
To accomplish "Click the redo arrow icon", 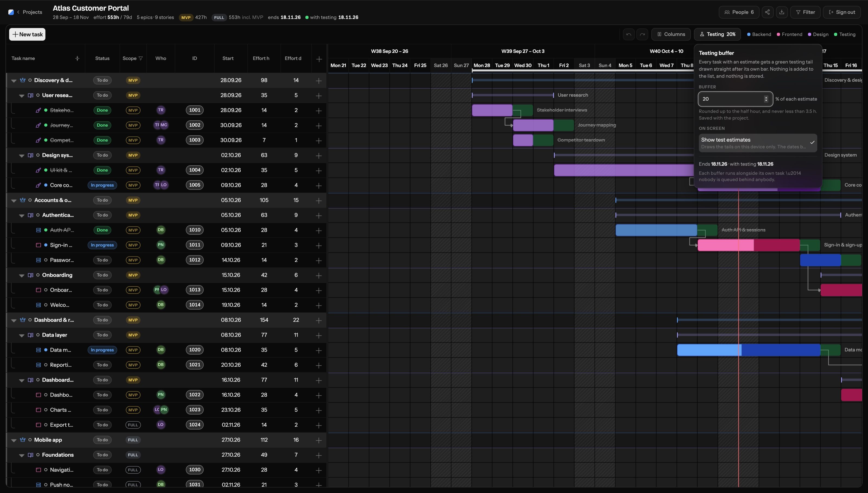I will [x=642, y=34].
